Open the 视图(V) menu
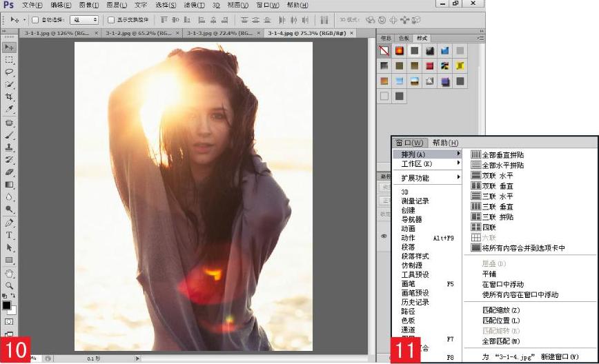The width and height of the screenshot is (599, 364). point(237,5)
